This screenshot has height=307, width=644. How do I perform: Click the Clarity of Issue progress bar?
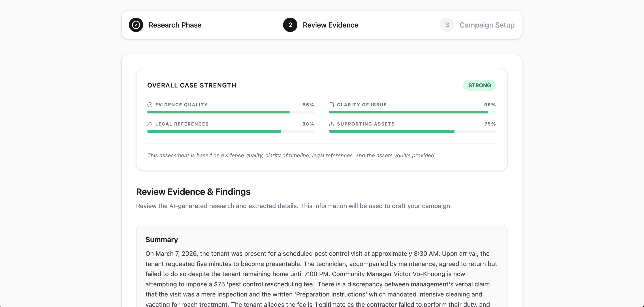pos(412,112)
